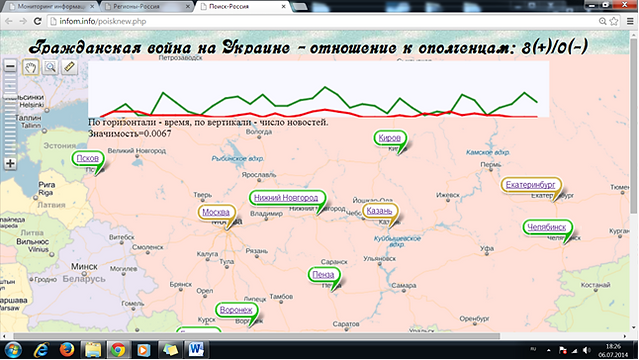Show hidden tray icons arrow
The width and height of the screenshot is (639, 360).
(549, 350)
